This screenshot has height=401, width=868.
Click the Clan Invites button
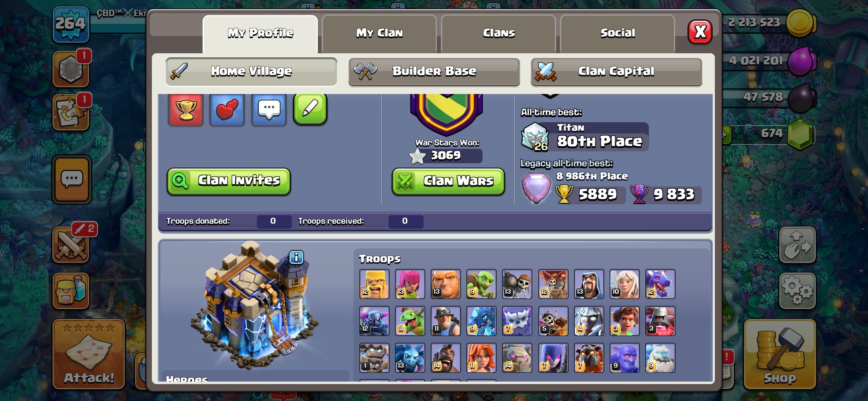229,181
